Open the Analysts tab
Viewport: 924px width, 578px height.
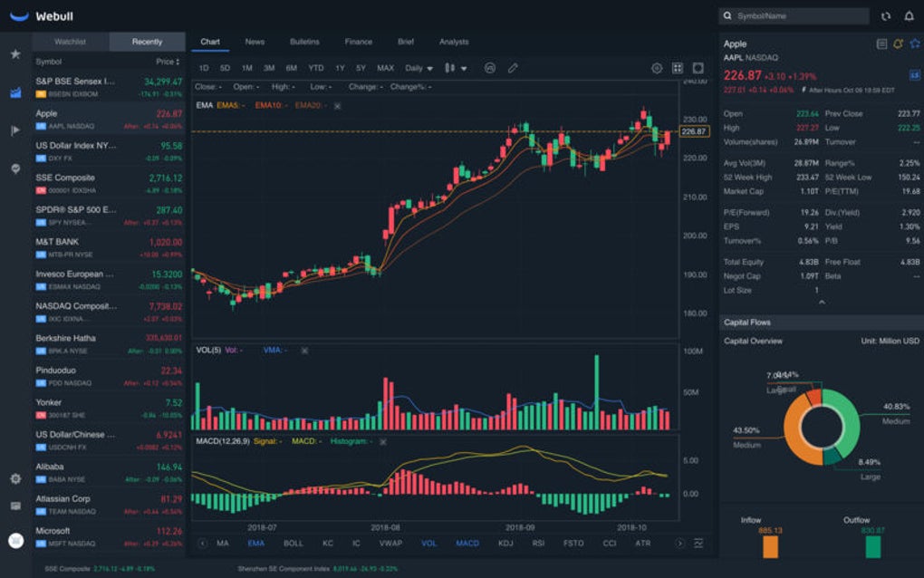click(454, 42)
